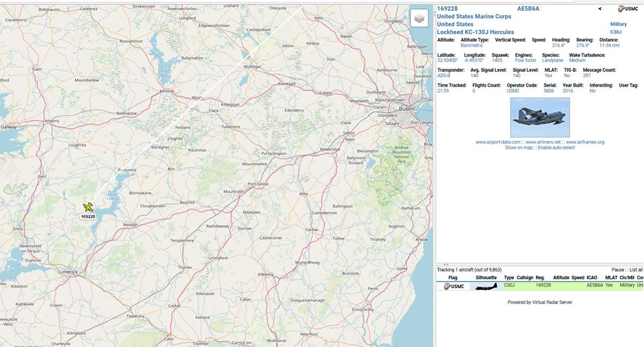The height and width of the screenshot is (347, 644).
Task: Click the 5806 serial value
Action: tap(549, 91)
